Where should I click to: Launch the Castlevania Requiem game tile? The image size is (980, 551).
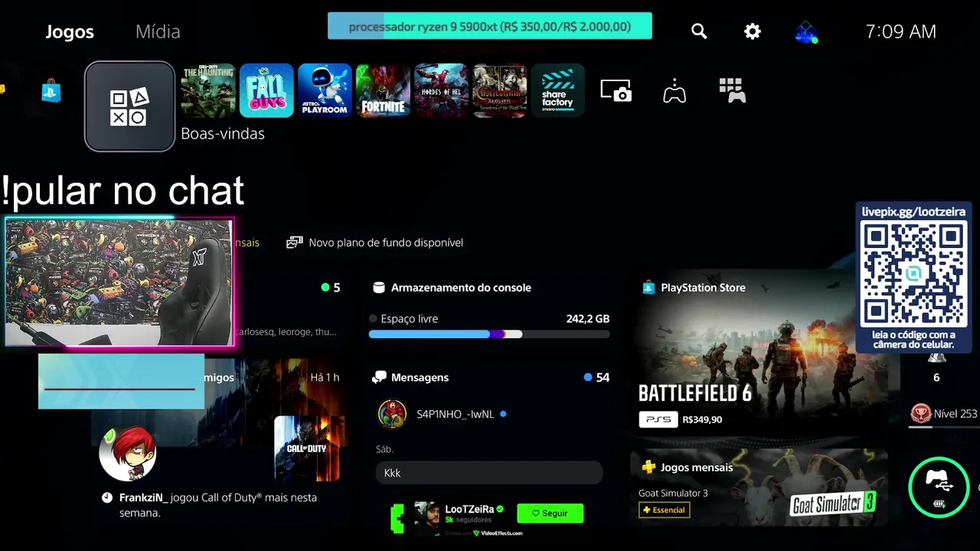pos(499,90)
